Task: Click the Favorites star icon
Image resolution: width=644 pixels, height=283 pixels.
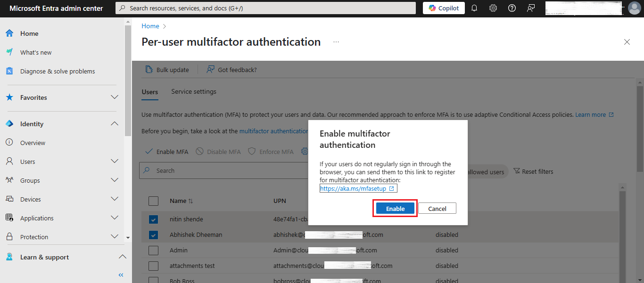Action: (x=9, y=97)
